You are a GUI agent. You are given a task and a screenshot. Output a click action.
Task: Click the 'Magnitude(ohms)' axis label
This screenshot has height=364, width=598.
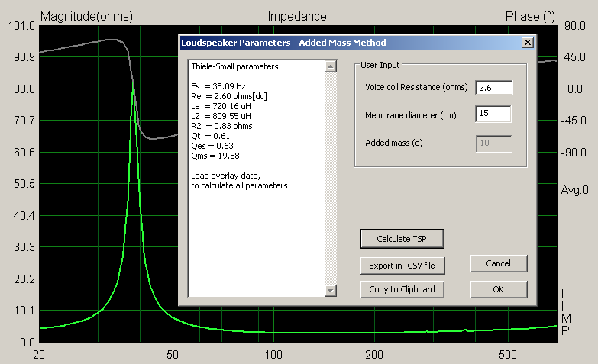point(86,16)
